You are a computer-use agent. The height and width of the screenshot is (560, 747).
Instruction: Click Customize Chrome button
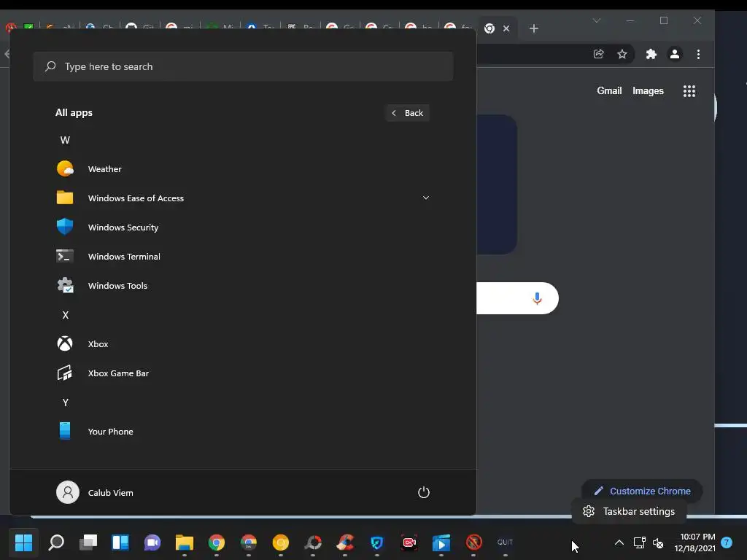(x=642, y=491)
